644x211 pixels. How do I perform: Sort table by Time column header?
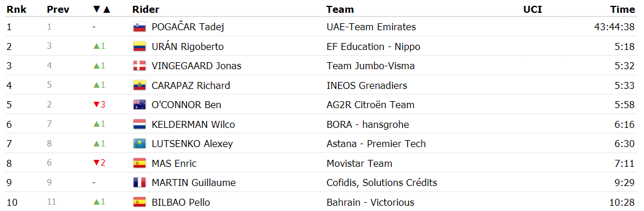tap(623, 9)
